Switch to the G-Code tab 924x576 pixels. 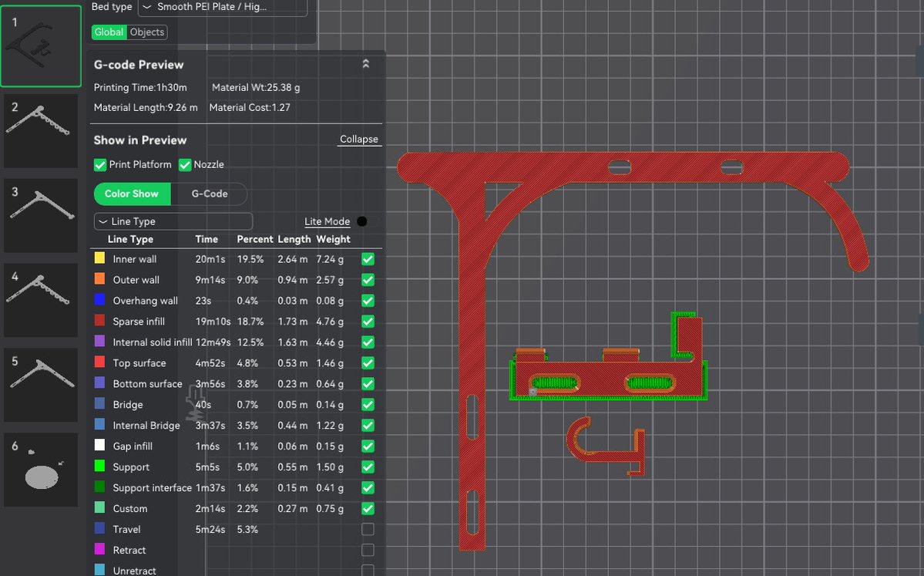pos(209,194)
